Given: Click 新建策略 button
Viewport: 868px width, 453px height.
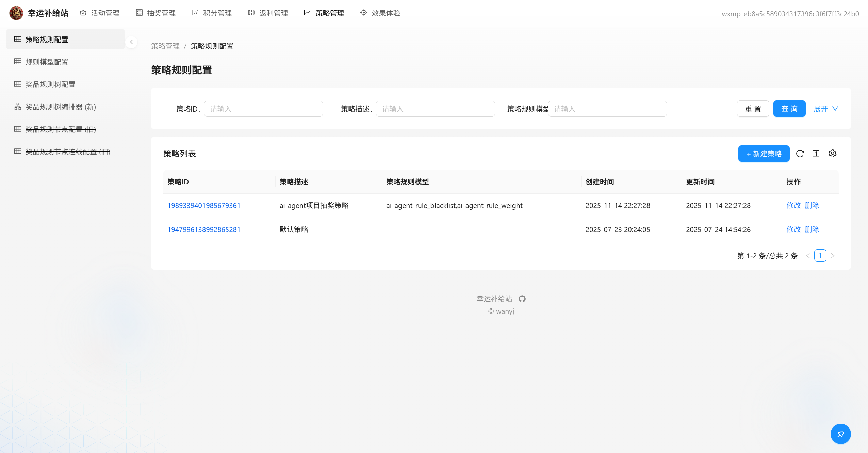Looking at the screenshot, I should [x=764, y=154].
